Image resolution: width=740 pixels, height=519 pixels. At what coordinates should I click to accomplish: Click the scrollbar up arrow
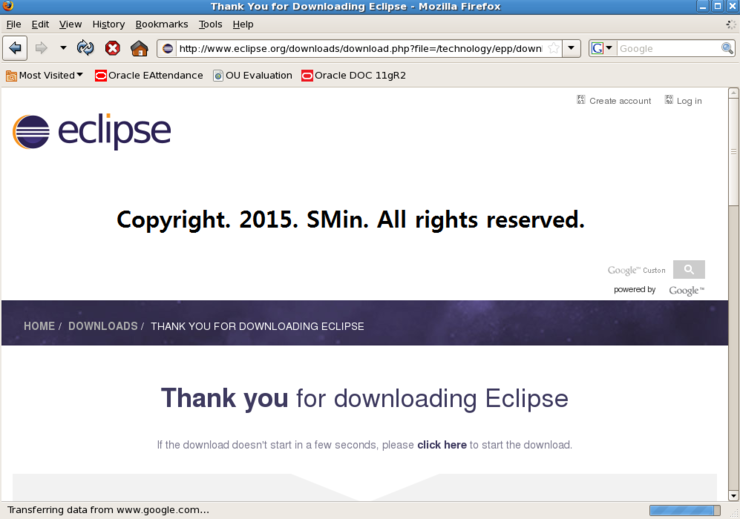[733, 93]
